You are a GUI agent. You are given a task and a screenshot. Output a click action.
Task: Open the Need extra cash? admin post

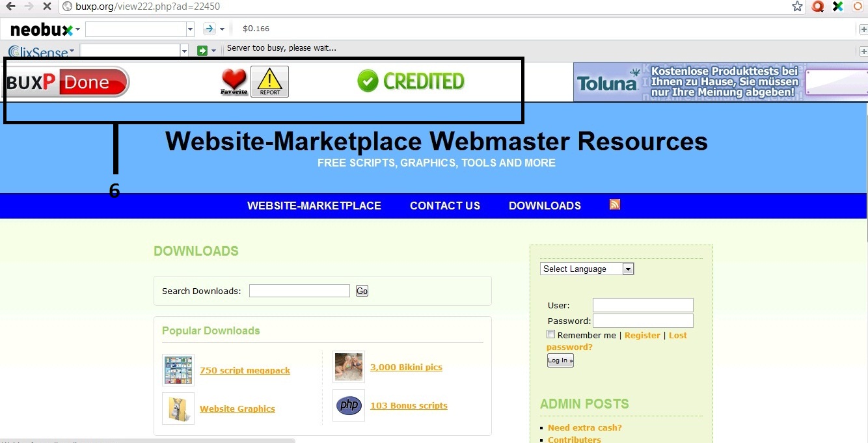pyautogui.click(x=585, y=427)
